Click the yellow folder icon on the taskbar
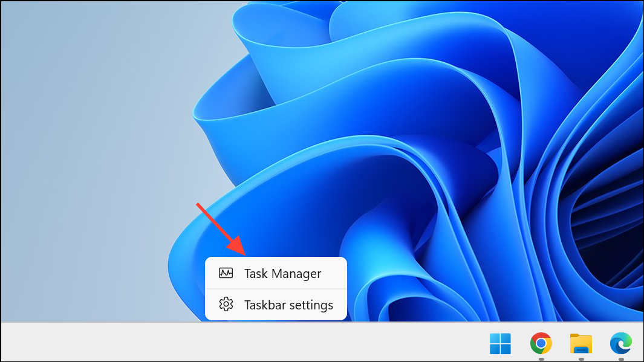This screenshot has width=644, height=362. (x=580, y=344)
